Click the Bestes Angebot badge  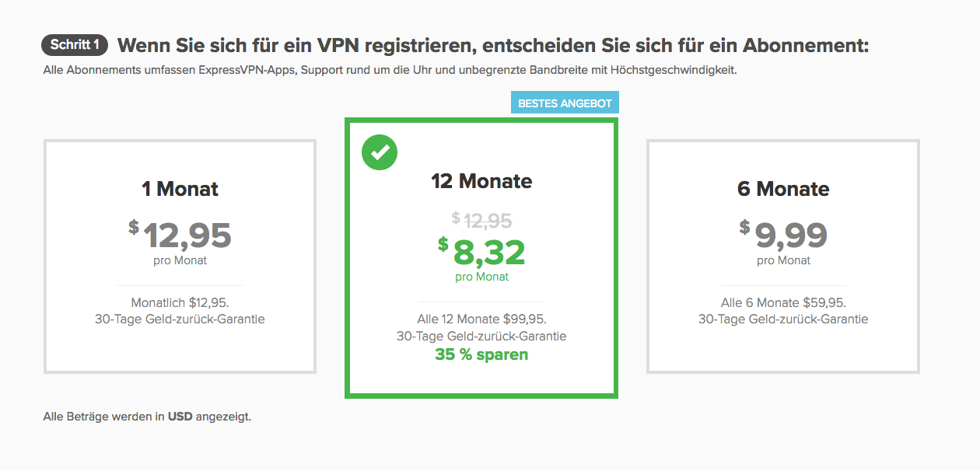pyautogui.click(x=565, y=103)
